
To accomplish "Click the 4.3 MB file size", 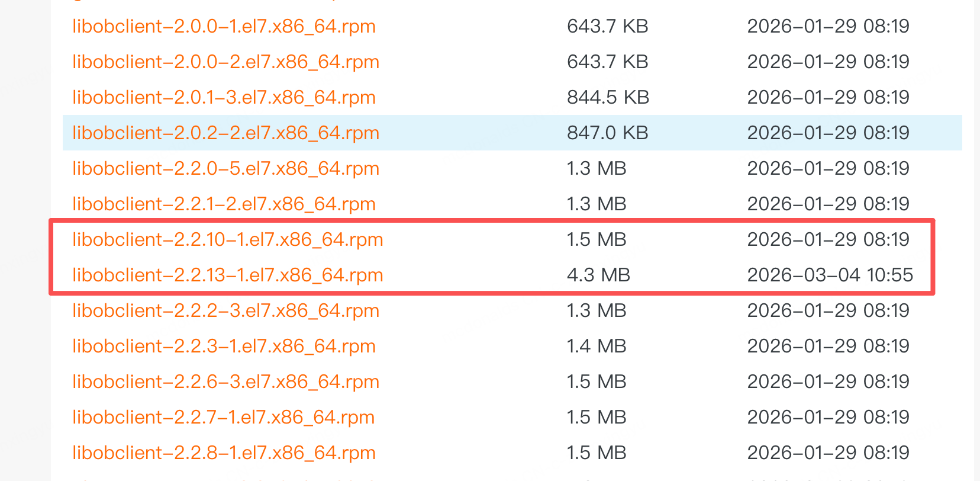I will [x=598, y=275].
